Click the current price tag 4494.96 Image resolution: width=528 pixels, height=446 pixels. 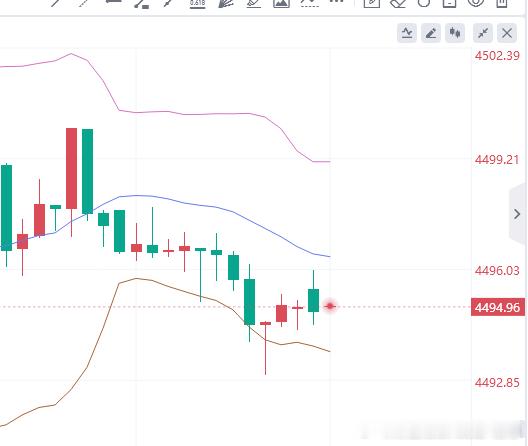click(498, 307)
